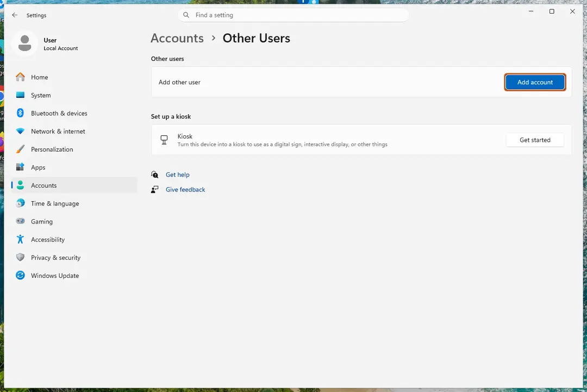
Task: Click the Set up a kiosk heading
Action: (171, 116)
